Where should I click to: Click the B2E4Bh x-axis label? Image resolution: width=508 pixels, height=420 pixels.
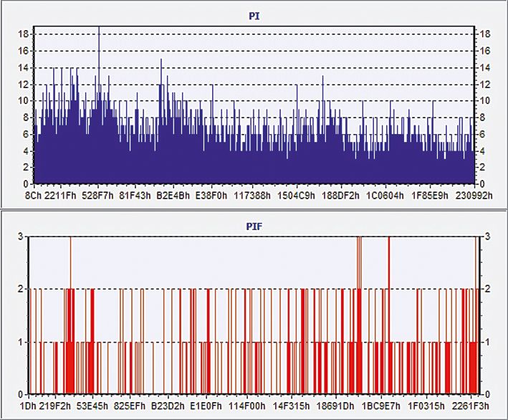coord(173,194)
